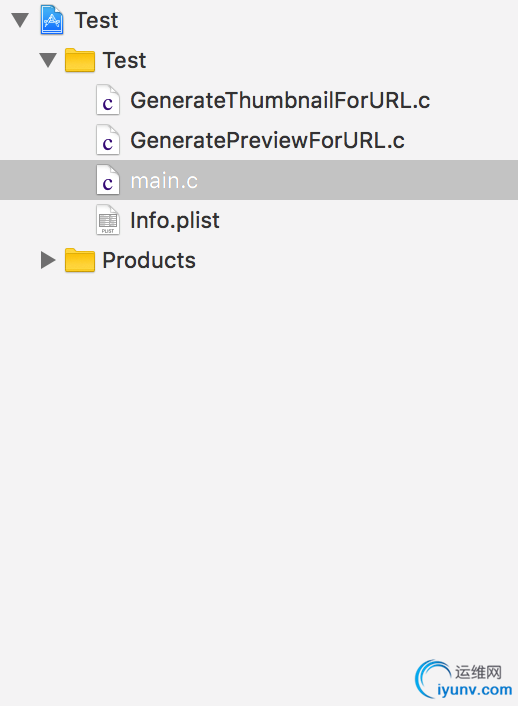Select the highlighted main.c file name
The width and height of the screenshot is (518, 706).
164,181
